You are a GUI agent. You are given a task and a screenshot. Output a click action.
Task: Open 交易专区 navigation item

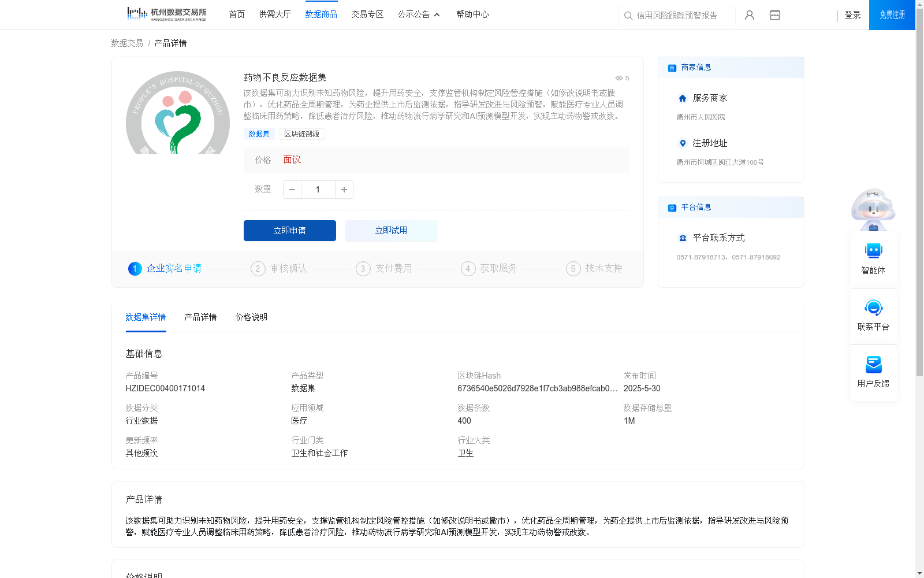367,14
